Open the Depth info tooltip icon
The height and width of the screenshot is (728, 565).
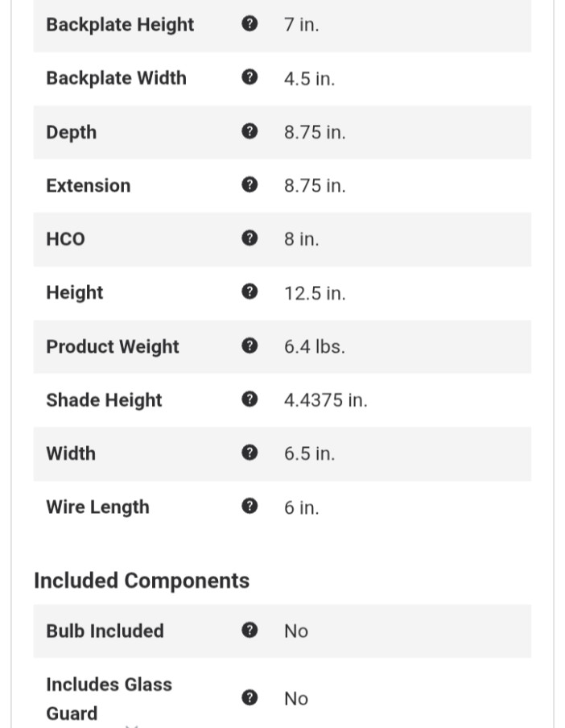pos(250,131)
